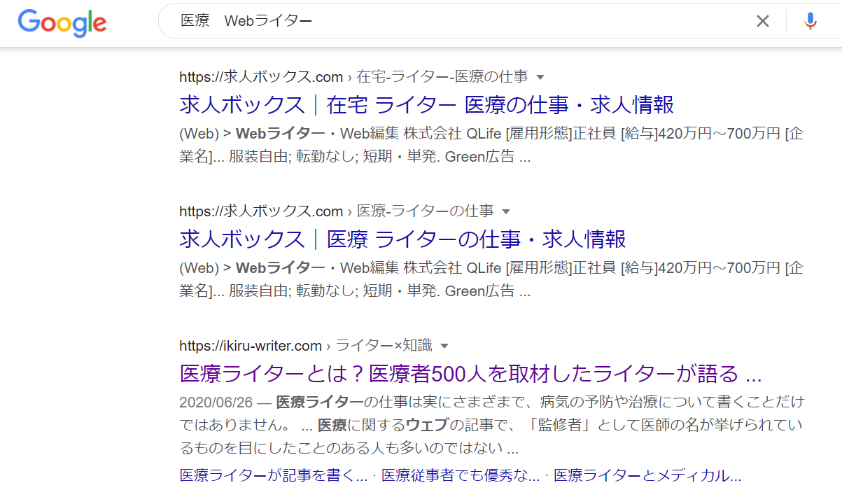Expand dropdown arrow beside 医療-ライターの仕事
Screen dimensions: 842x504
pos(506,211)
